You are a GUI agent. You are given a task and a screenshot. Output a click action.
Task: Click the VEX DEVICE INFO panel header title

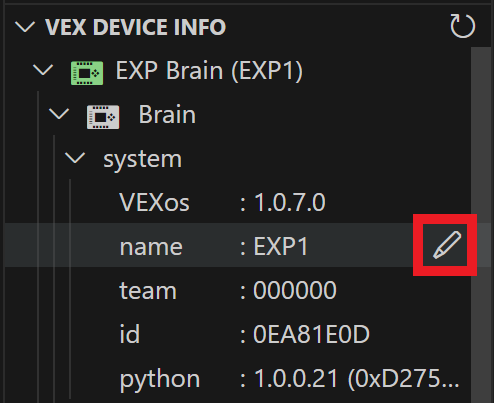pyautogui.click(x=136, y=27)
